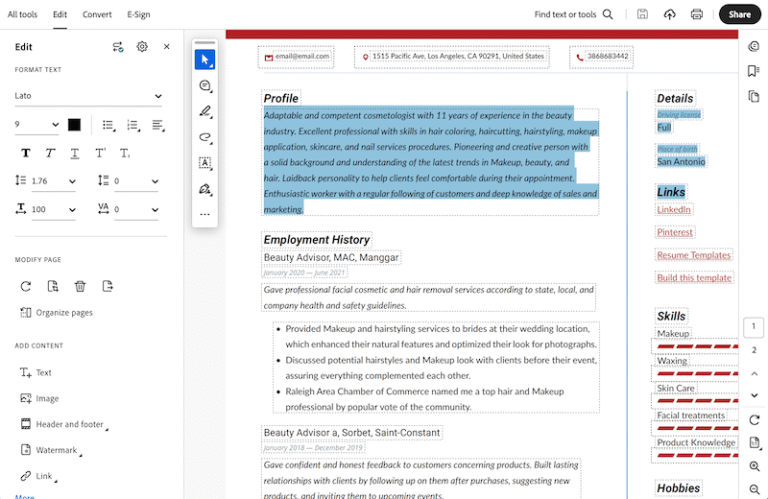
Task: Switch to the Edit tab
Action: [60, 15]
